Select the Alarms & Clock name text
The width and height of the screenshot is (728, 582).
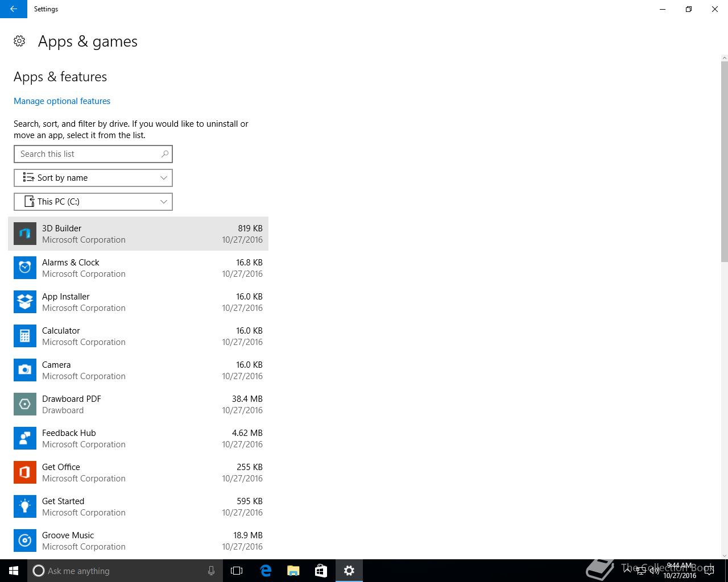click(71, 262)
